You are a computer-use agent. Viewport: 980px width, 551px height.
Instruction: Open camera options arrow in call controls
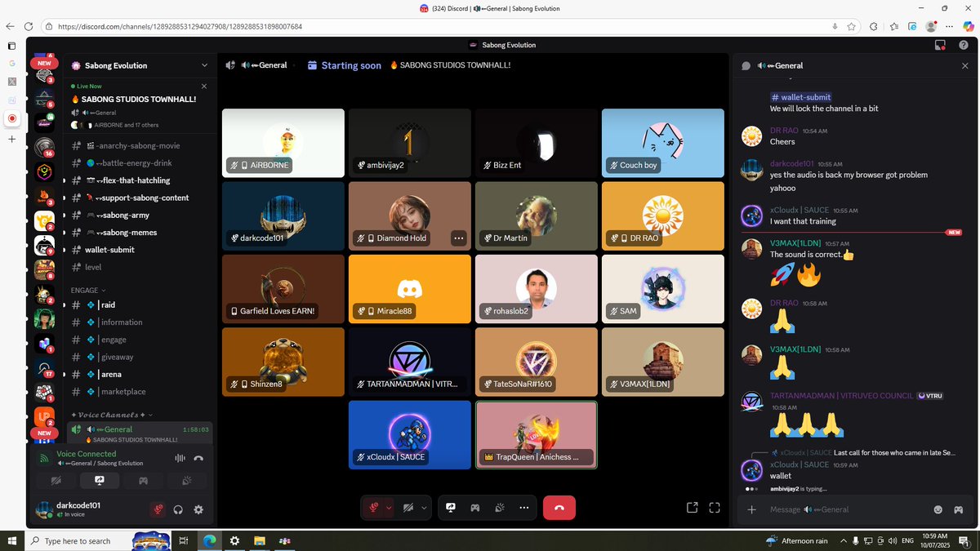coord(424,507)
